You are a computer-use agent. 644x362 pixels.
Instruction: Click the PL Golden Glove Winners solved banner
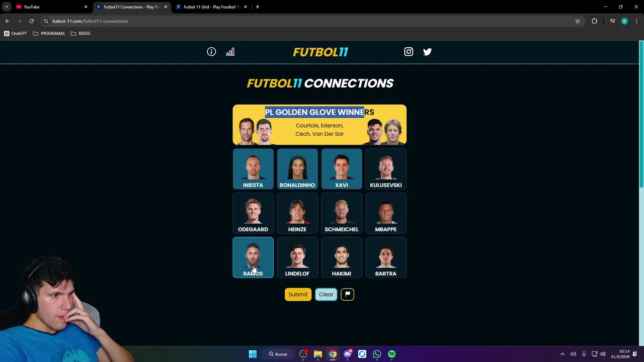click(319, 125)
